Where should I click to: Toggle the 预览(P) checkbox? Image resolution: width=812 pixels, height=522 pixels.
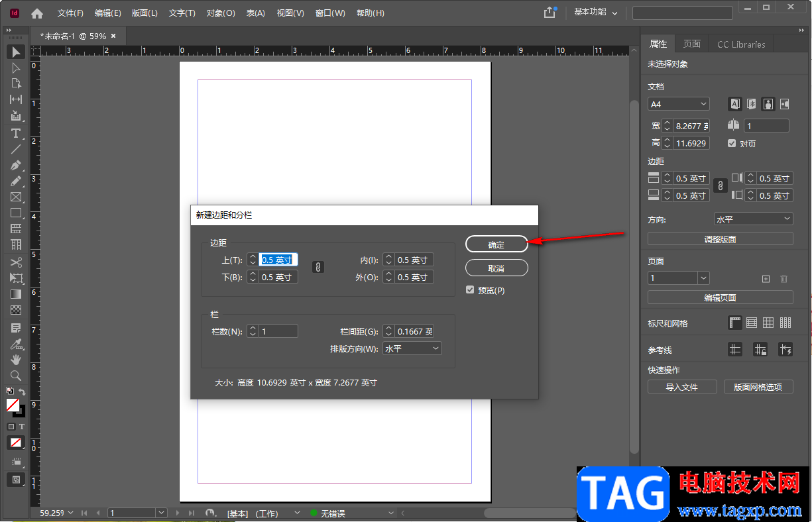(x=470, y=290)
